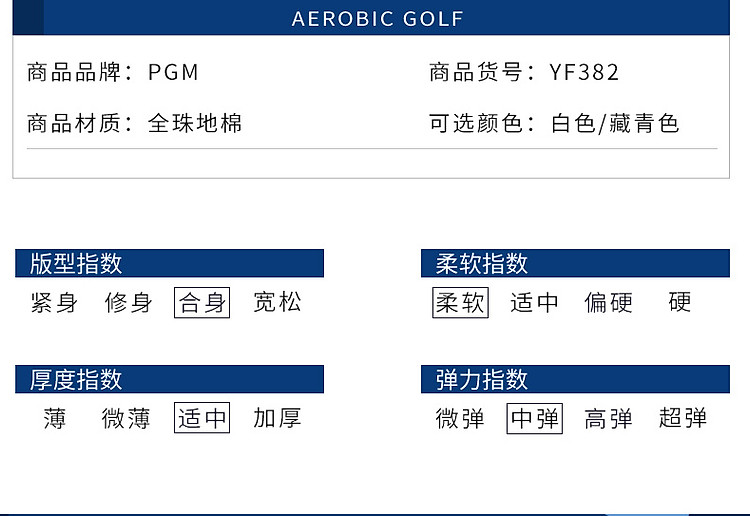Choose the 偏硬 softness option
Screen dimensions: 750x516
point(609,303)
